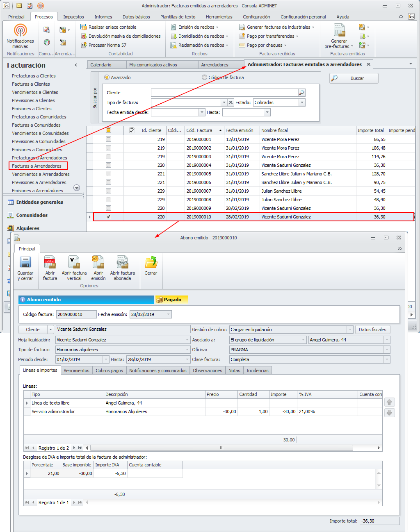The width and height of the screenshot is (420, 532).
Task: Open Pago por transferencias menu
Action: (269, 36)
